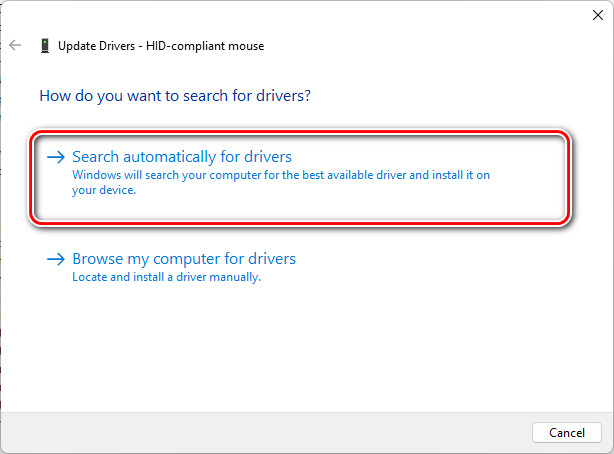Image resolution: width=614 pixels, height=454 pixels.
Task: Choose Search automatically for drivers
Action: (182, 157)
